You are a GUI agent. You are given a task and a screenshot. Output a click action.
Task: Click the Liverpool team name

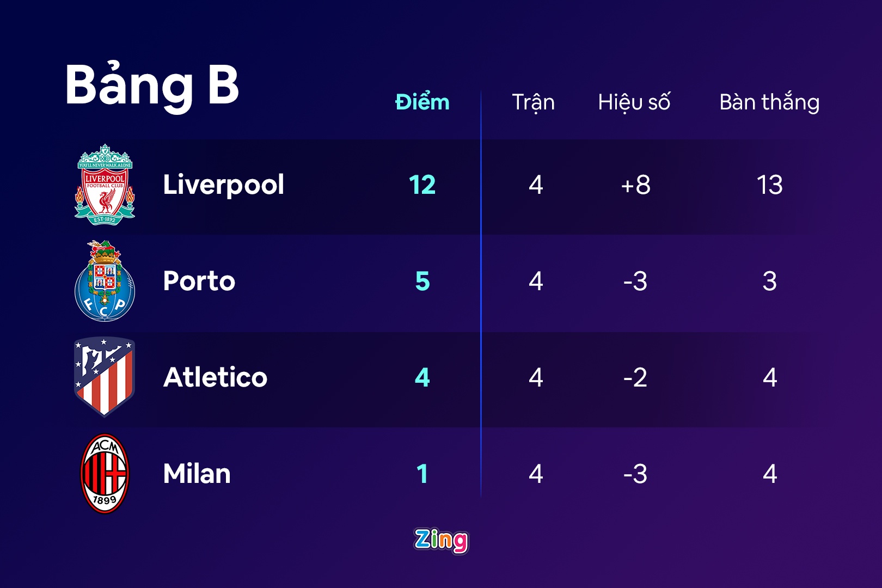click(x=224, y=185)
